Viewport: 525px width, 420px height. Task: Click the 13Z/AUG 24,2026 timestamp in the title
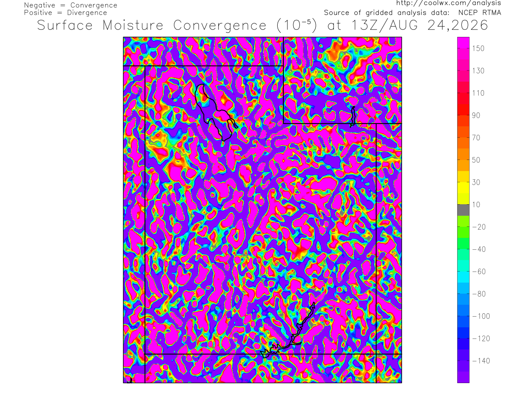click(x=420, y=25)
